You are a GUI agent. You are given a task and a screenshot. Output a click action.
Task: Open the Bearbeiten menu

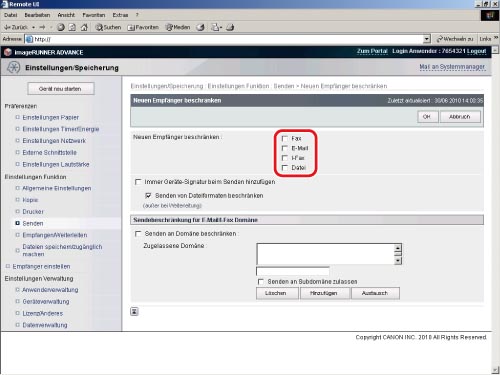(37, 15)
